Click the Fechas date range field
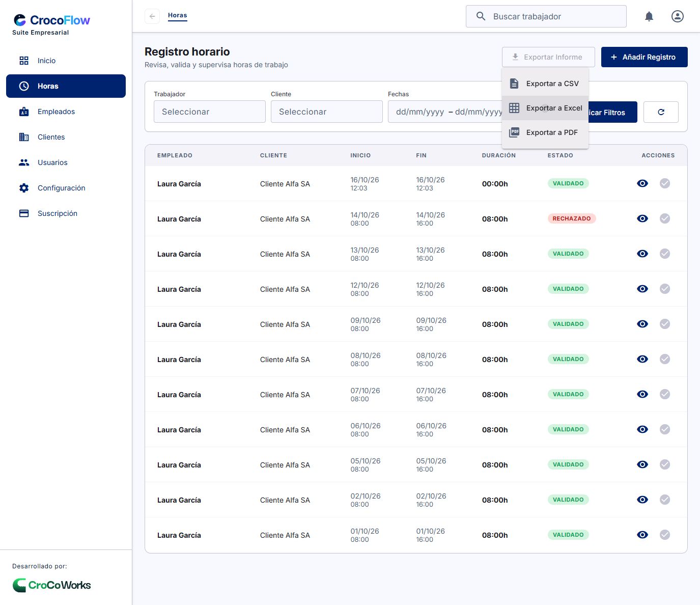 coord(445,112)
